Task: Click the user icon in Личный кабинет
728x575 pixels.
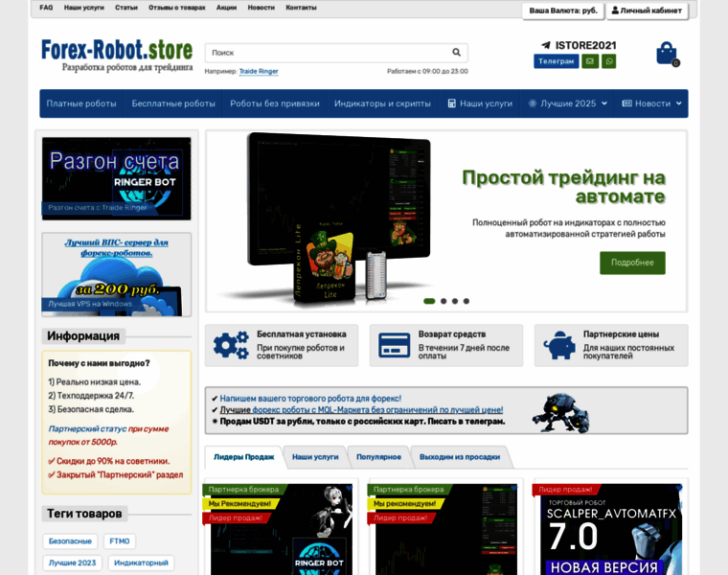Action: (x=615, y=11)
